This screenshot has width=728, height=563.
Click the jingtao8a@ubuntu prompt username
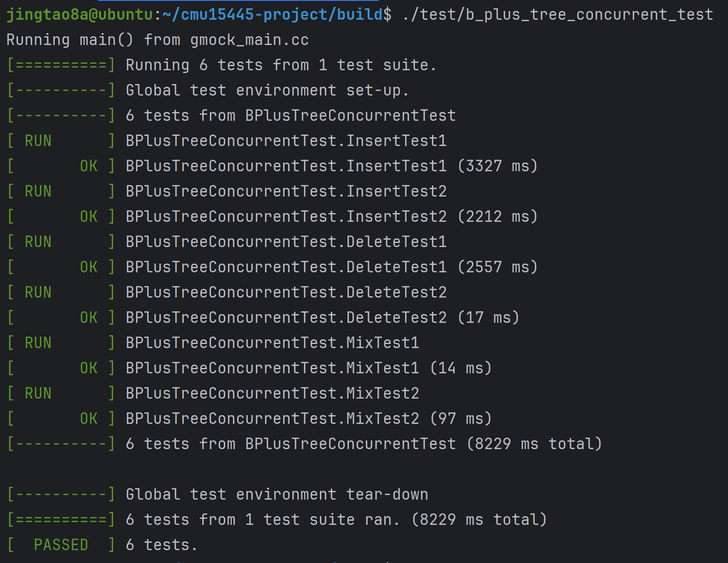coord(79,15)
